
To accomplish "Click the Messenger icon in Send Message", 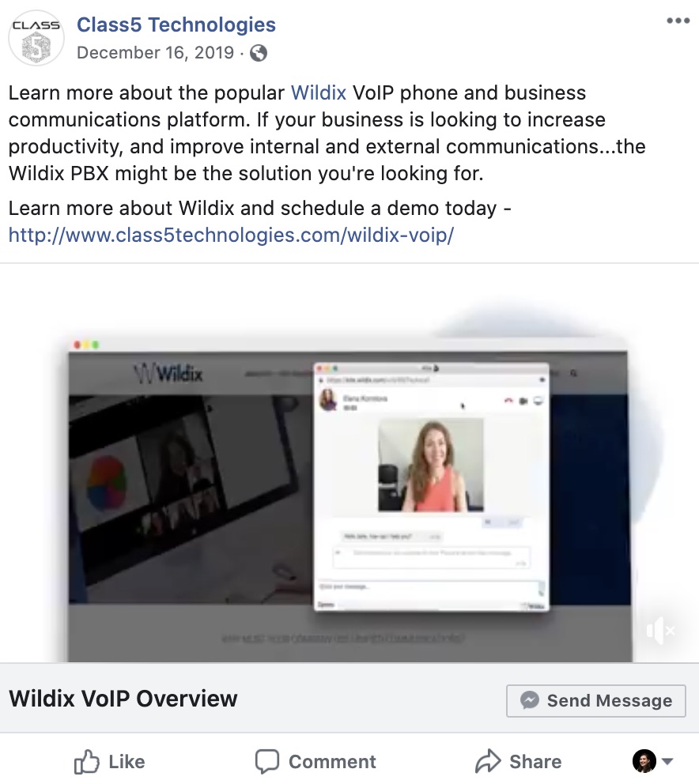I will 529,700.
